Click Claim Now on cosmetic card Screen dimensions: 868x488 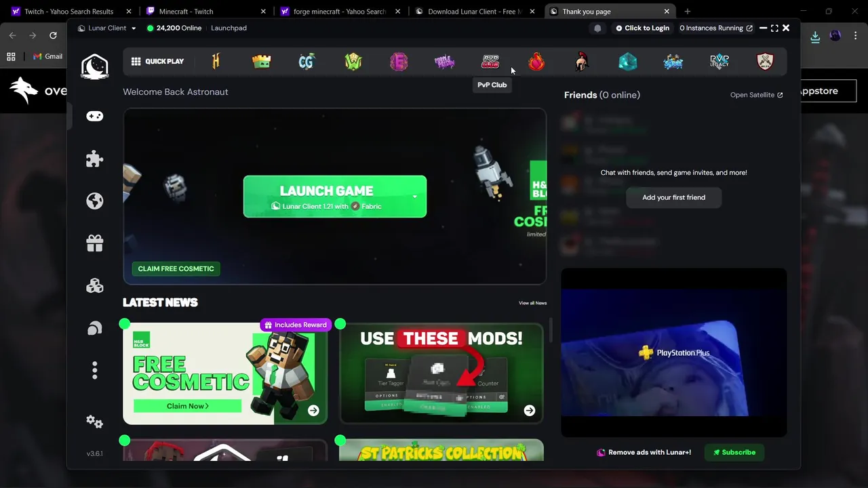pyautogui.click(x=187, y=406)
